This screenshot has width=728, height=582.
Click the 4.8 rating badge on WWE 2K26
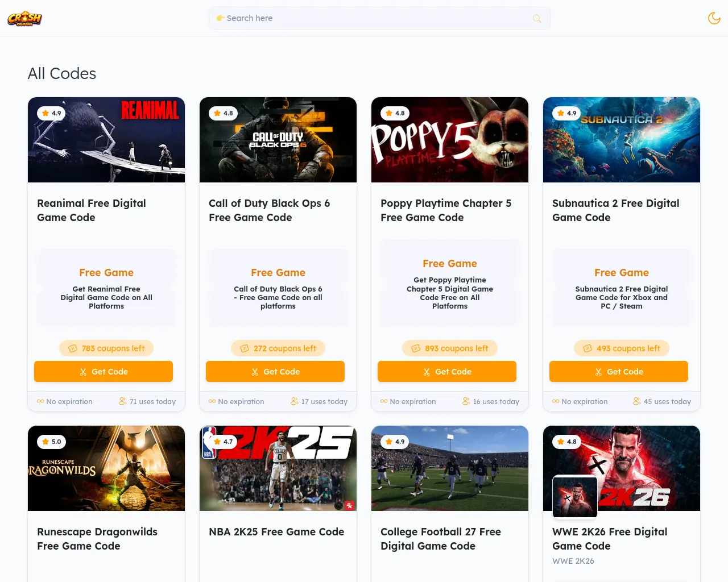point(567,442)
